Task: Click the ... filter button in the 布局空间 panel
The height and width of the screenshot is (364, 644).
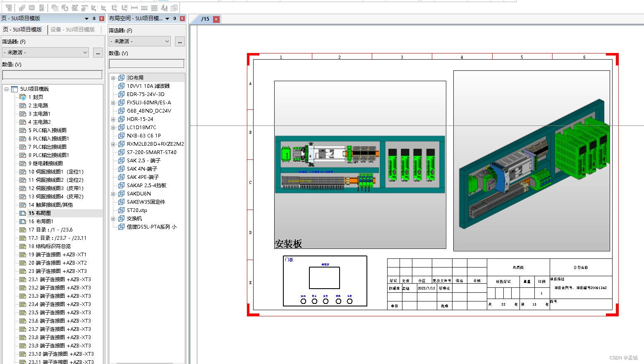Action: pyautogui.click(x=180, y=41)
